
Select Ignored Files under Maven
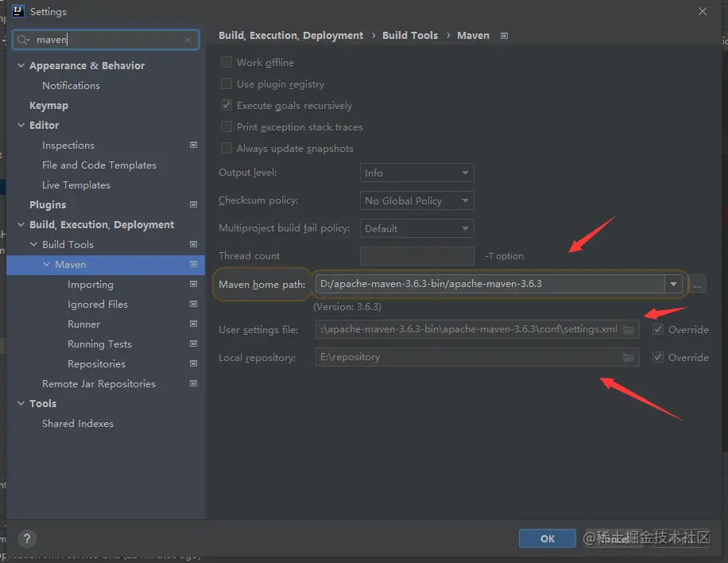pos(98,305)
